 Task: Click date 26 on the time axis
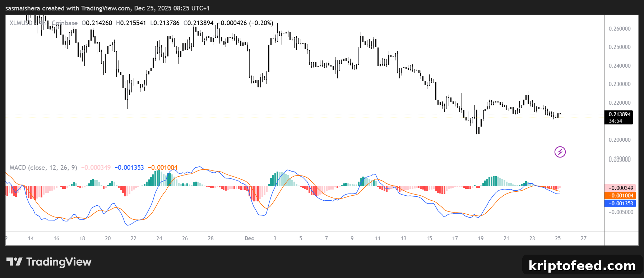185,238
